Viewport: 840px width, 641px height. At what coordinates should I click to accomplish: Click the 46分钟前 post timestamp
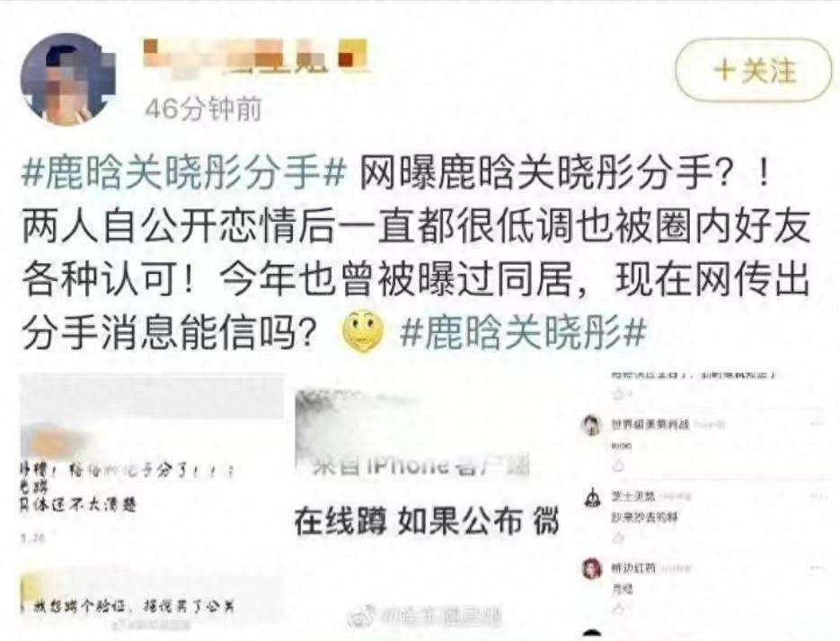[x=203, y=110]
